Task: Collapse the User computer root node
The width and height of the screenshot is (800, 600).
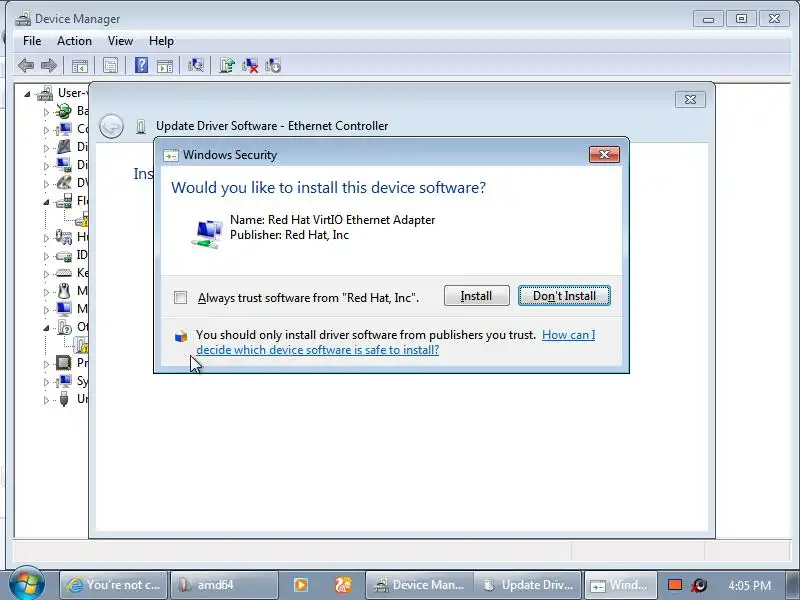Action: (x=27, y=94)
